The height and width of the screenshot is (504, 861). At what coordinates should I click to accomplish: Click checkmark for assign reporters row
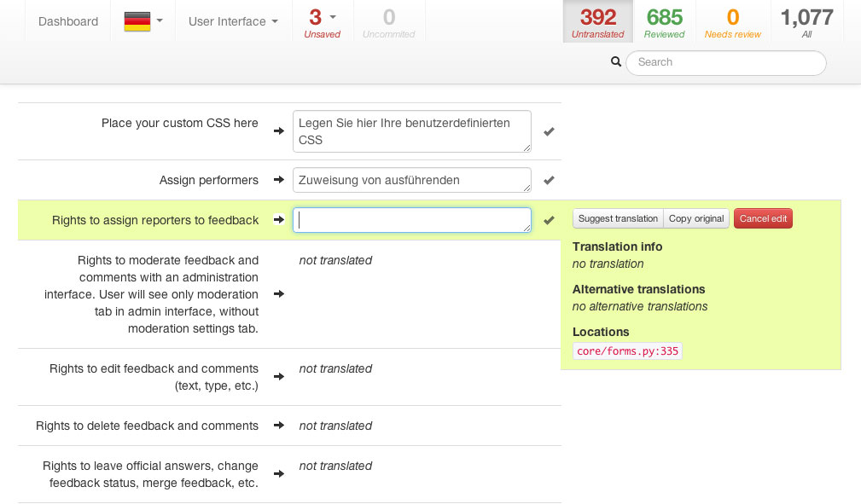[549, 220]
